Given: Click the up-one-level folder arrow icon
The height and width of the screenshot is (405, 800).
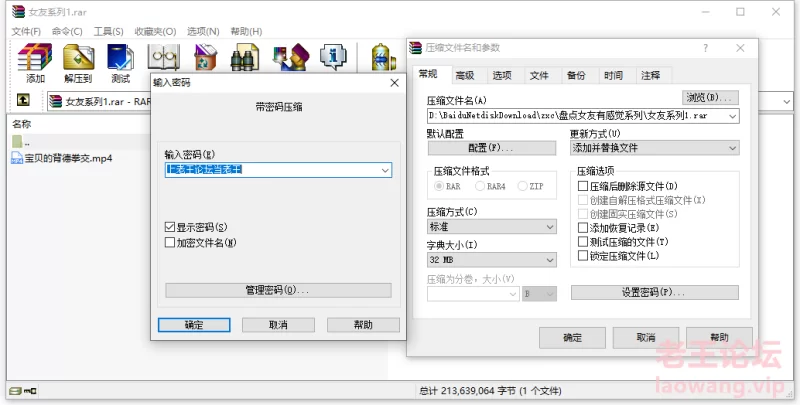Looking at the screenshot, I should click(23, 101).
